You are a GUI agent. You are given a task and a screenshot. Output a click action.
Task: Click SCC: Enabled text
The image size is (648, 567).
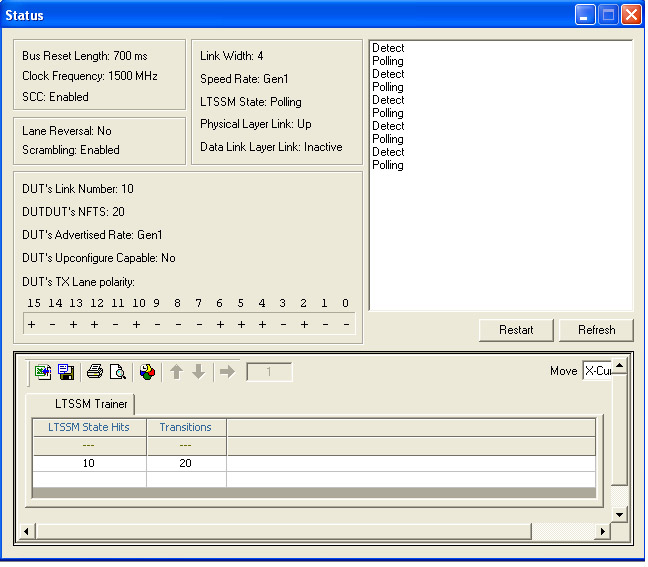click(x=55, y=98)
